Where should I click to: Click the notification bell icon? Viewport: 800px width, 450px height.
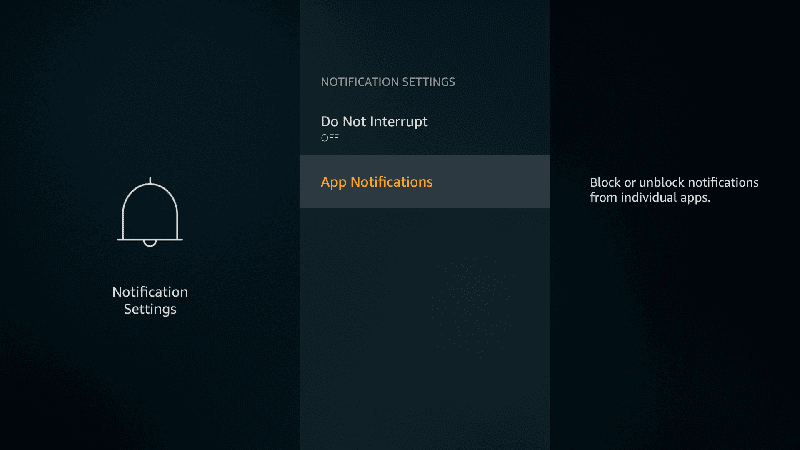click(x=149, y=212)
